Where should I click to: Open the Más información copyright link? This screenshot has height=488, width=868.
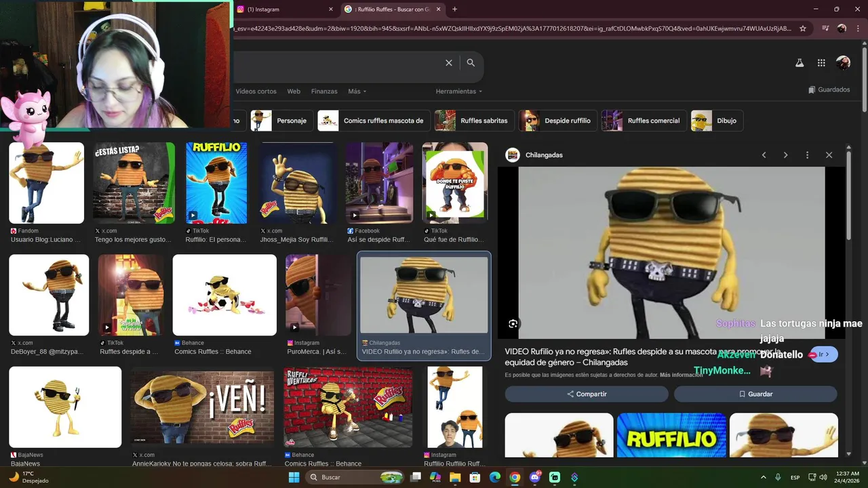(682, 375)
